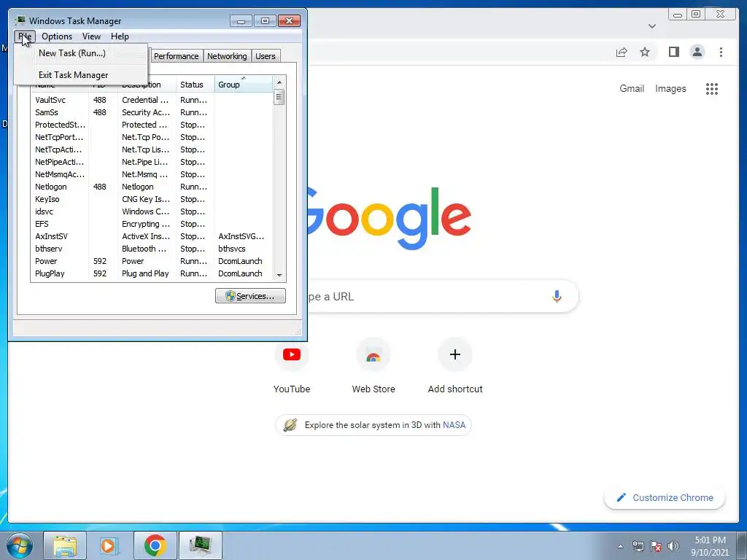The width and height of the screenshot is (747, 560).
Task: Open the Images link
Action: pos(670,88)
